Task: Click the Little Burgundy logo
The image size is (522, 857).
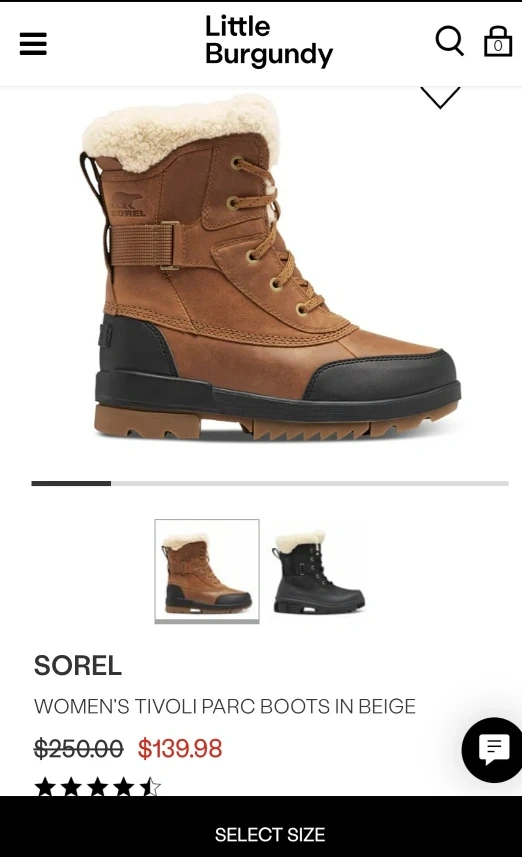Action: (268, 42)
